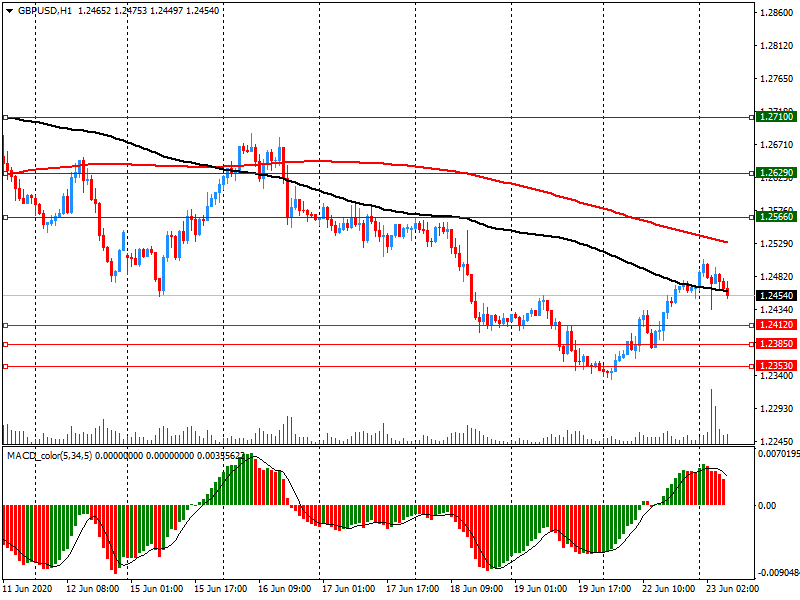The width and height of the screenshot is (800, 600).
Task: Click left anchor square of 1.25660 line
Action: [x=6, y=217]
